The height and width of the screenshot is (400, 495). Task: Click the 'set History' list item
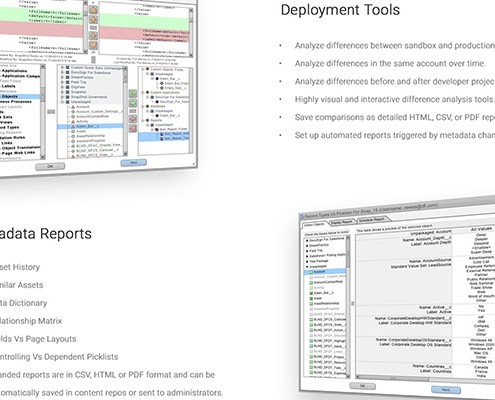[20, 267]
